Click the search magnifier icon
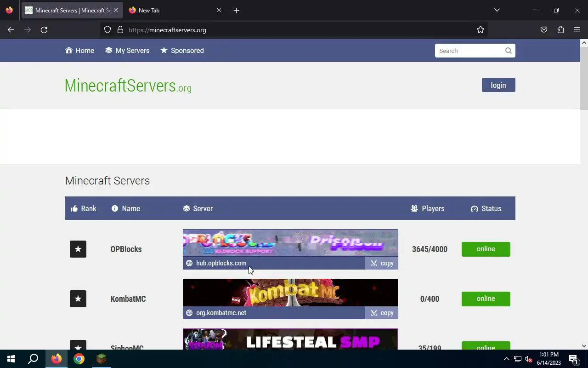Image resolution: width=588 pixels, height=368 pixels. [x=509, y=51]
